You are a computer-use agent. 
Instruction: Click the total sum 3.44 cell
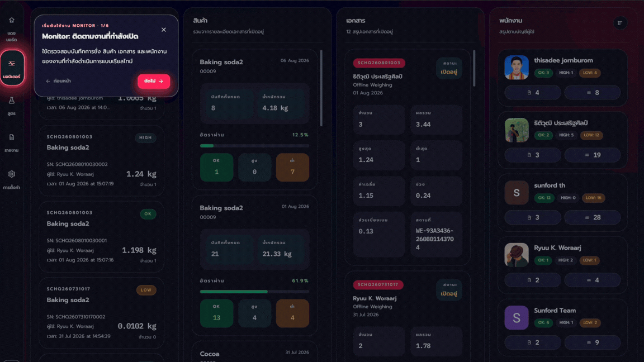click(x=436, y=120)
